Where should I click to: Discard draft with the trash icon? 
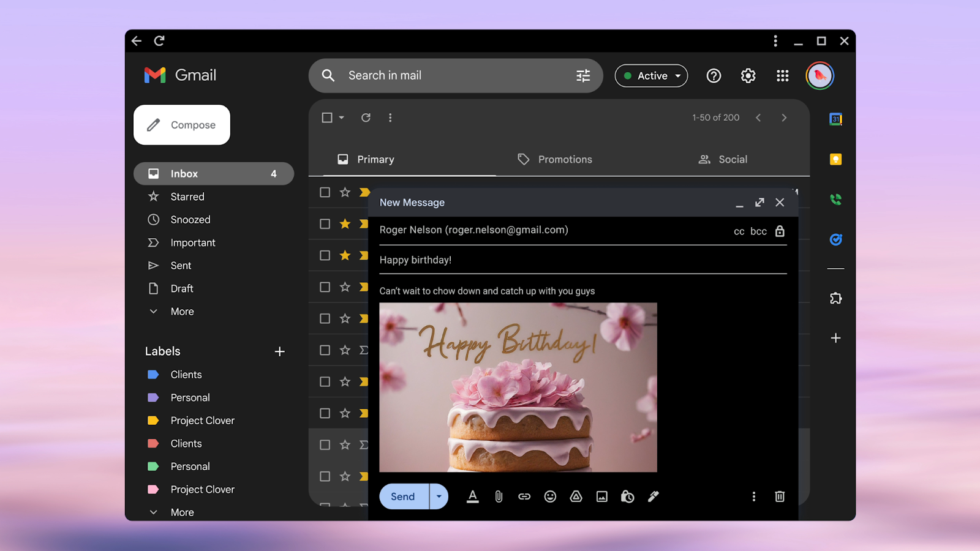(x=779, y=497)
